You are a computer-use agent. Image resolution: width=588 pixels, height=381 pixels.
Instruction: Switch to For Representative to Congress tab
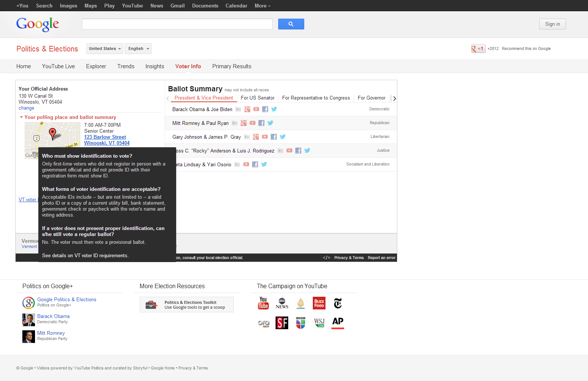[316, 98]
